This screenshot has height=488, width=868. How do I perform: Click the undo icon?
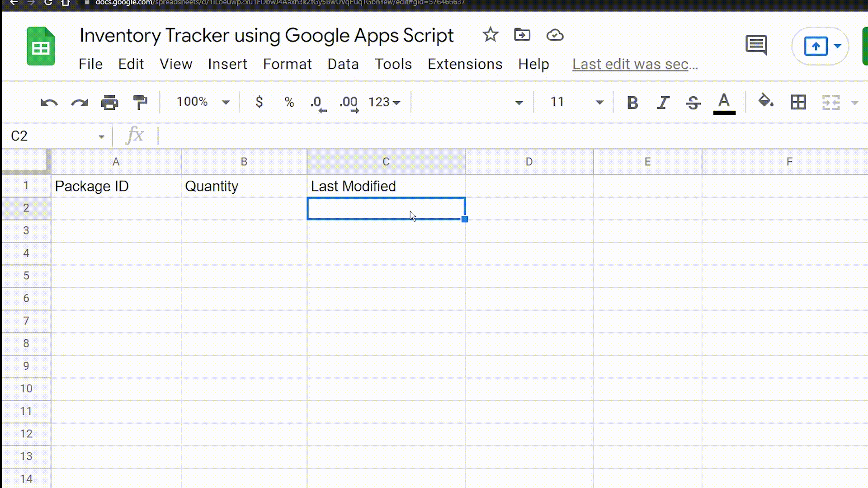click(49, 101)
